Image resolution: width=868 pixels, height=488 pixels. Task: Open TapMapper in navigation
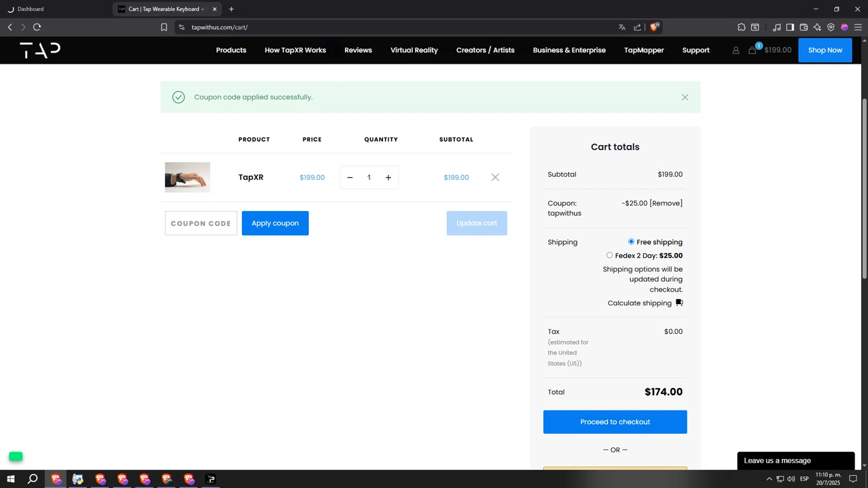(x=643, y=50)
